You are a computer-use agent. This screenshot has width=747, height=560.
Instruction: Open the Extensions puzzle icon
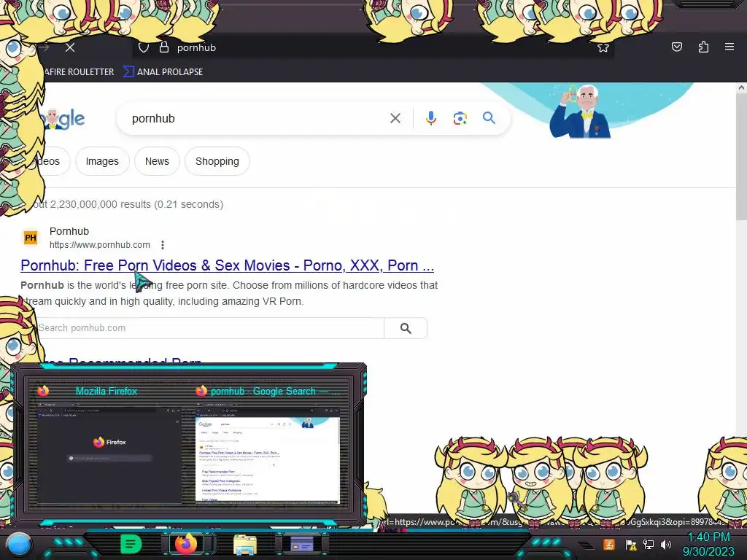click(x=704, y=47)
